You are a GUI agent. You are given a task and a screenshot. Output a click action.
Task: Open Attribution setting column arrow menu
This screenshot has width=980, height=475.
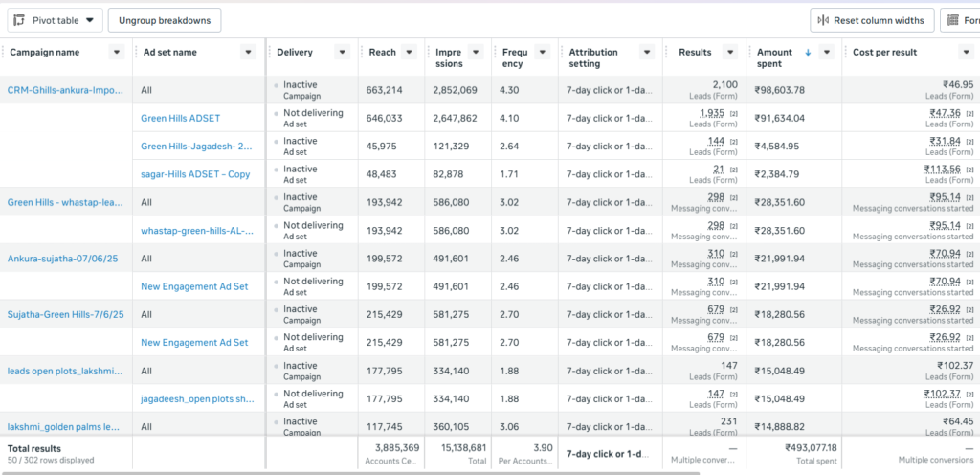645,53
